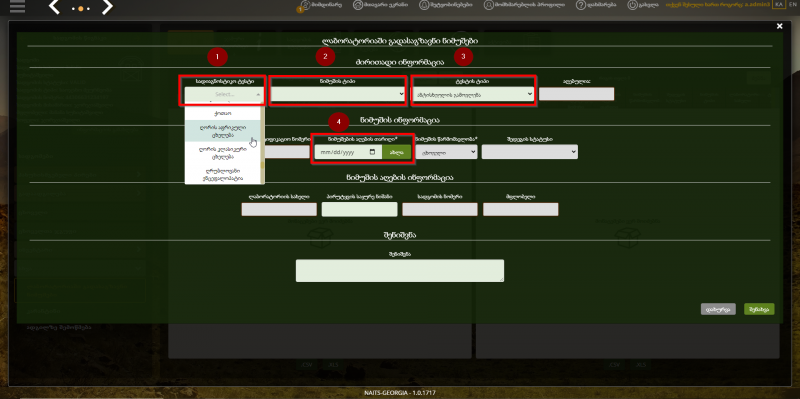Click the green save button
This screenshot has height=399, width=800.
(x=759, y=309)
